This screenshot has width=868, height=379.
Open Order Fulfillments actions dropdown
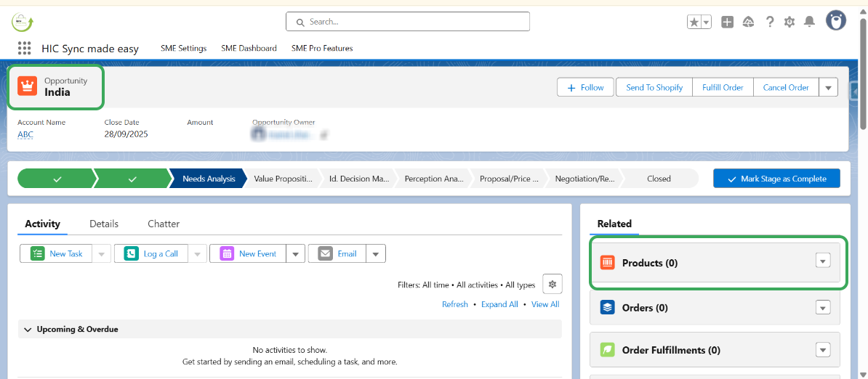pos(823,350)
